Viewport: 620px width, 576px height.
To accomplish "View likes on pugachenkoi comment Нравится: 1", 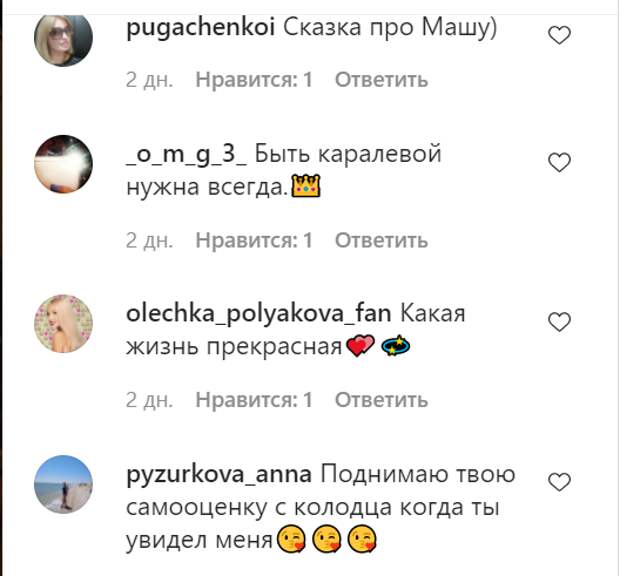I will click(254, 80).
